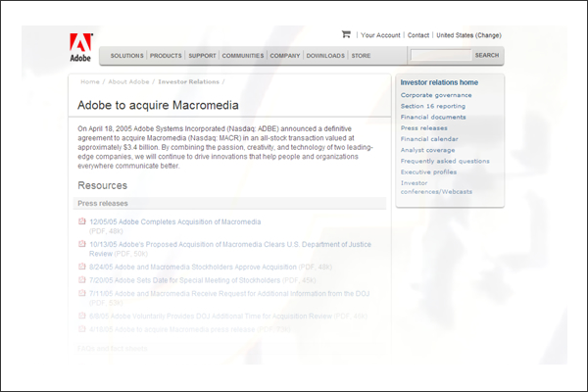This screenshot has width=588, height=392.
Task: Open Financial documents link
Action: point(433,117)
